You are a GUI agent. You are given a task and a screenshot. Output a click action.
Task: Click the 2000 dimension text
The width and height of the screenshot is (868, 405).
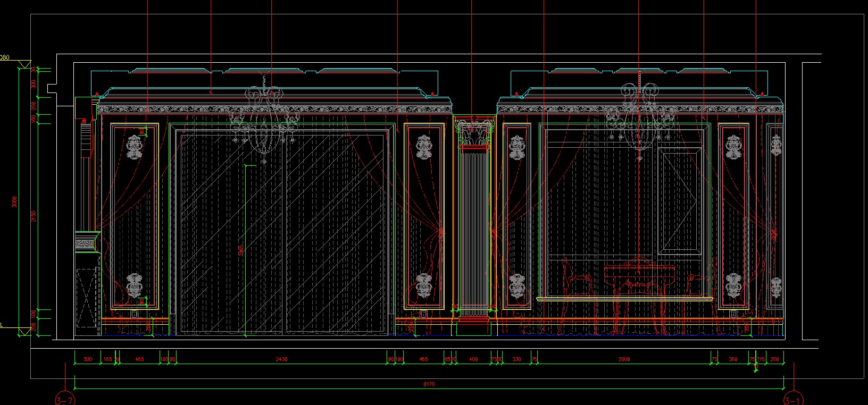(624, 360)
